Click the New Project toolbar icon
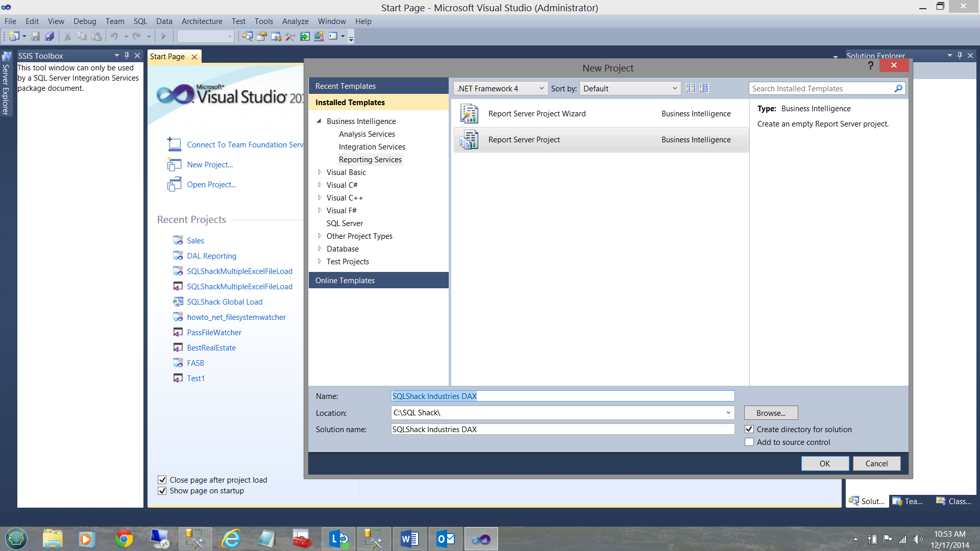Image resolution: width=980 pixels, height=551 pixels. pos(14,36)
